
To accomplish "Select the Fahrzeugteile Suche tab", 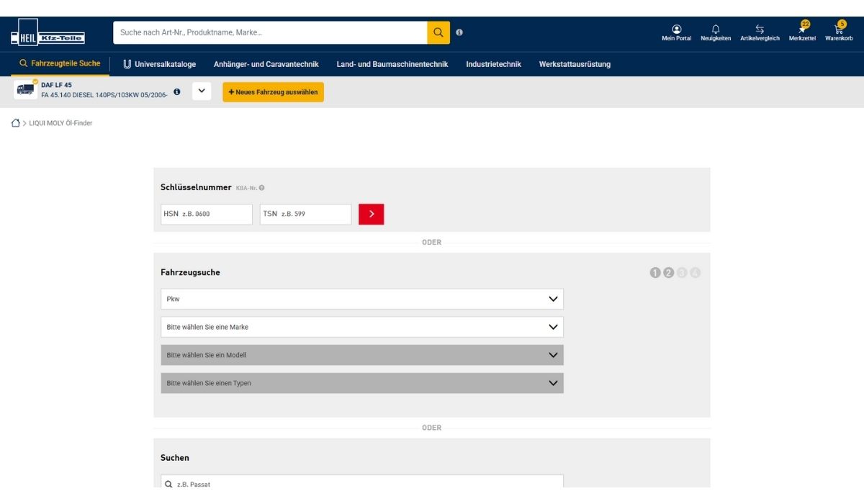I will [x=60, y=64].
